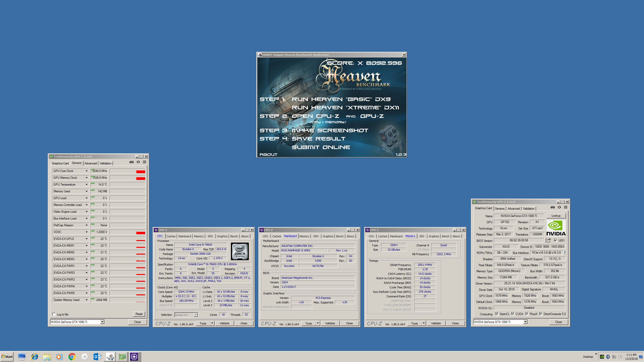Switch to Caches tab in first CPU-Z

pos(171,236)
